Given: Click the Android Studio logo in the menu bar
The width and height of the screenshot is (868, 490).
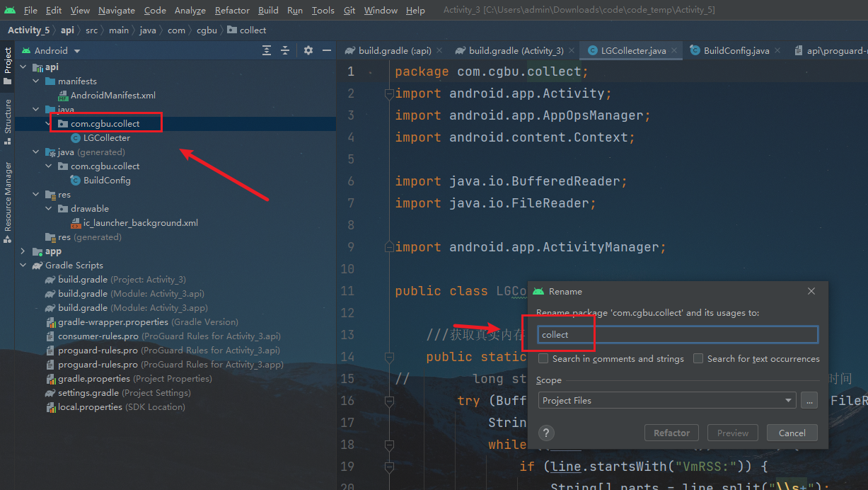Looking at the screenshot, I should (x=10, y=10).
